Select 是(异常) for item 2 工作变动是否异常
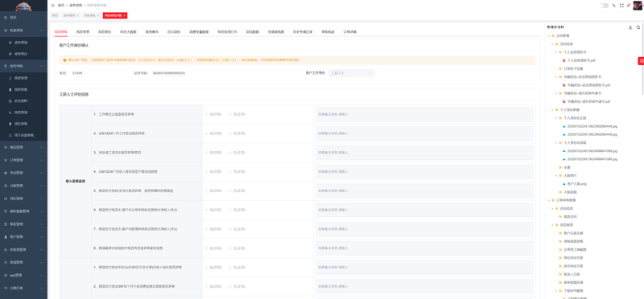The width and height of the screenshot is (644, 299). pos(206,133)
